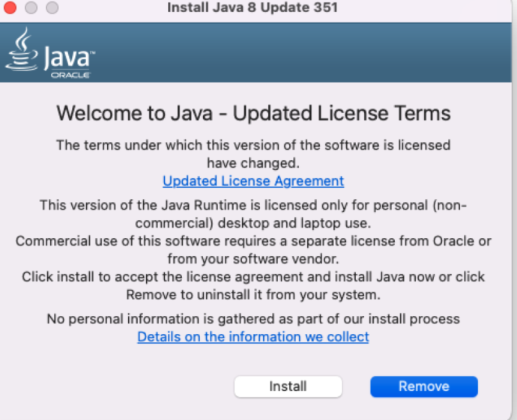Click the No personal information statement
The image size is (517, 420).
pyautogui.click(x=253, y=319)
